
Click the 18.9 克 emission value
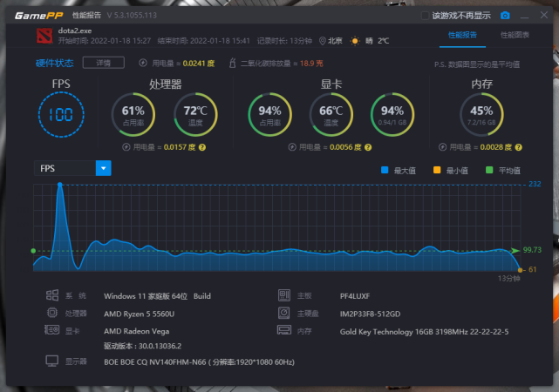point(311,64)
